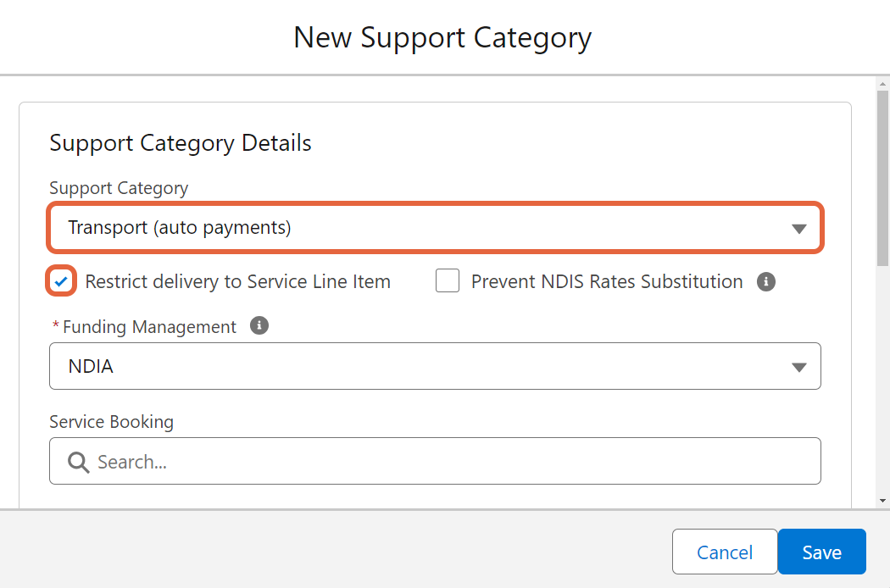
Task: Uncheck Restrict delivery to Service Line Item
Action: coord(61,281)
